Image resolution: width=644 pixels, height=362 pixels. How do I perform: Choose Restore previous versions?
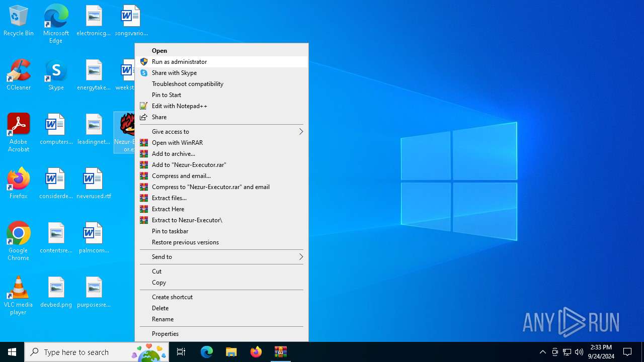[221, 242]
